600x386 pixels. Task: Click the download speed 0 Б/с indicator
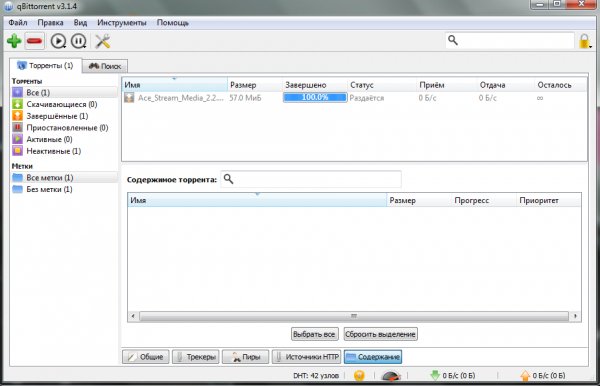click(x=453, y=376)
